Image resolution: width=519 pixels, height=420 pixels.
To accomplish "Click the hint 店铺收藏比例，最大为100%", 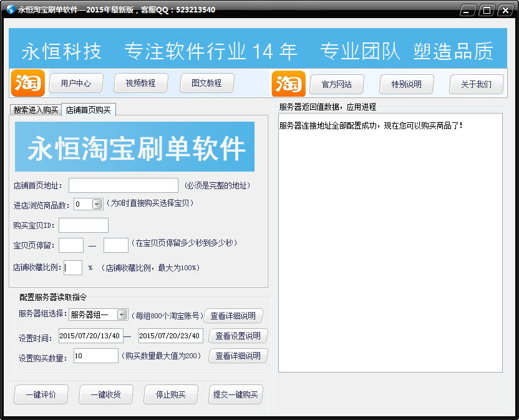I will point(150,268).
